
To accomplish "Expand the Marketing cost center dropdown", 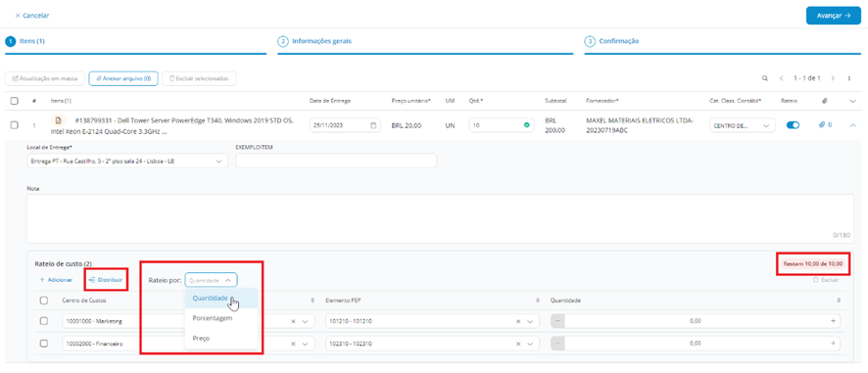I will coord(305,321).
